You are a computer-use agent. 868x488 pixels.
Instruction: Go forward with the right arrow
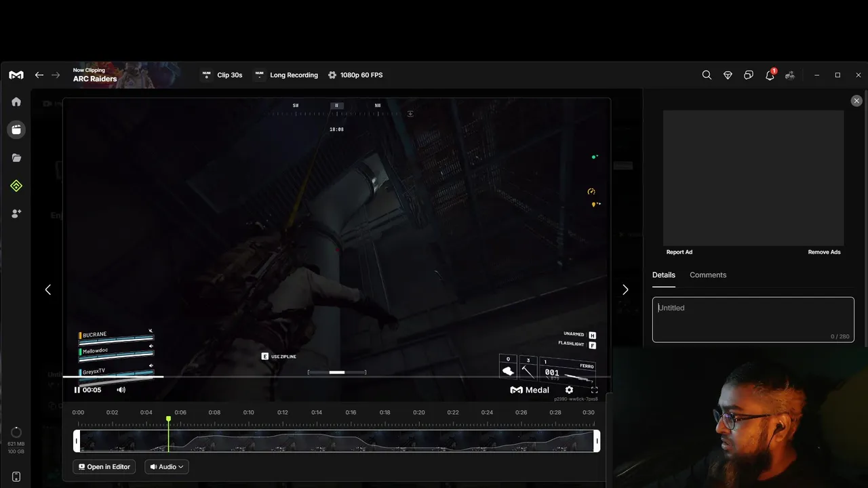56,75
